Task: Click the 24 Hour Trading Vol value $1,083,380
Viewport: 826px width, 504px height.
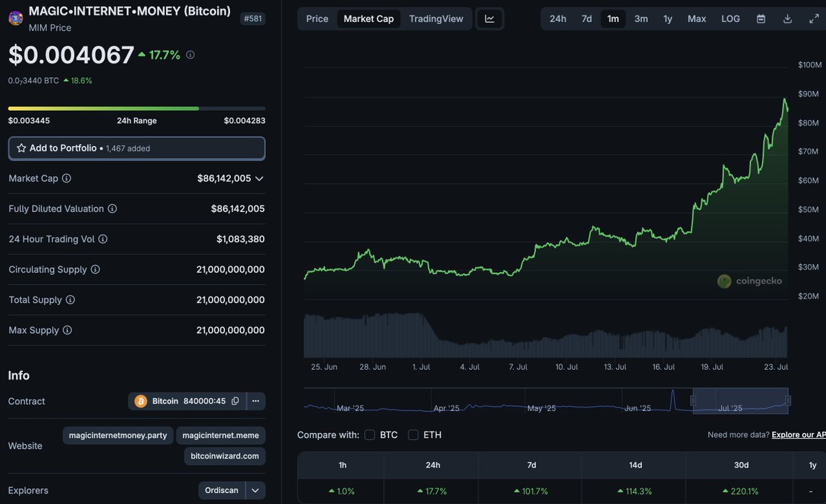Action: 240,239
